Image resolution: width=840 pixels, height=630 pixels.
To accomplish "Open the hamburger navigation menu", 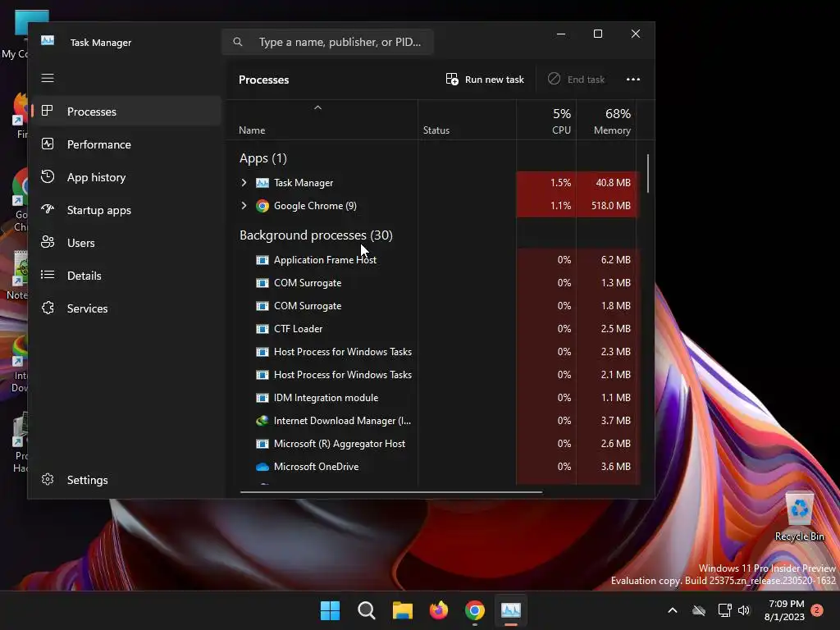I will pyautogui.click(x=48, y=78).
